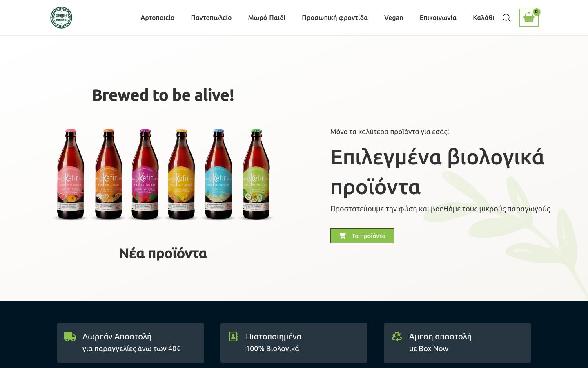Open the Αρτοποιείο menu
Image resolution: width=588 pixels, height=368 pixels.
point(157,18)
